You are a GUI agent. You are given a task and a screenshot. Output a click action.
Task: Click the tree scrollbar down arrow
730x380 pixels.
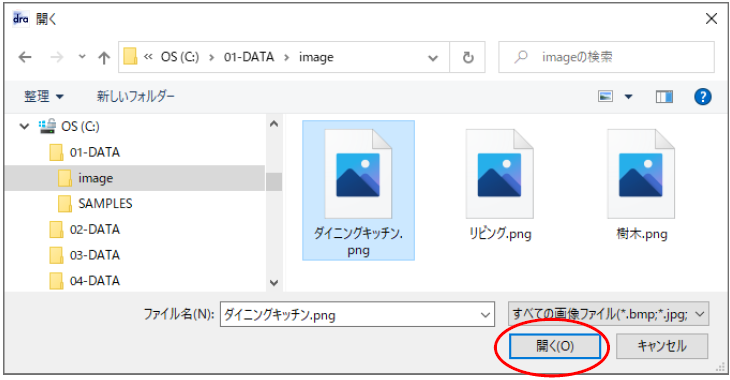coord(274,283)
